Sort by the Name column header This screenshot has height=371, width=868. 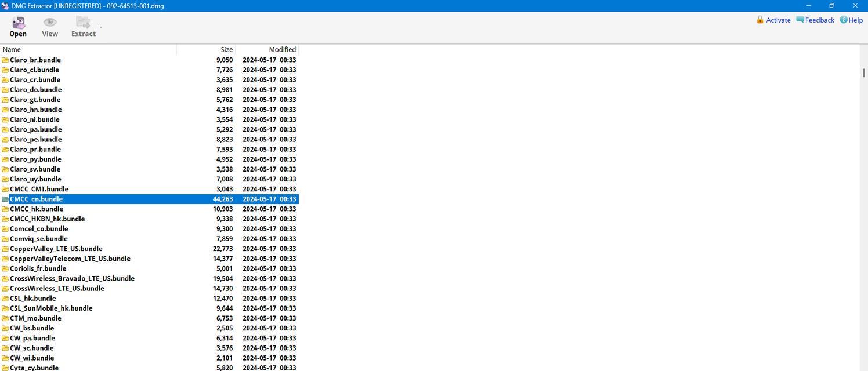[x=88, y=49]
